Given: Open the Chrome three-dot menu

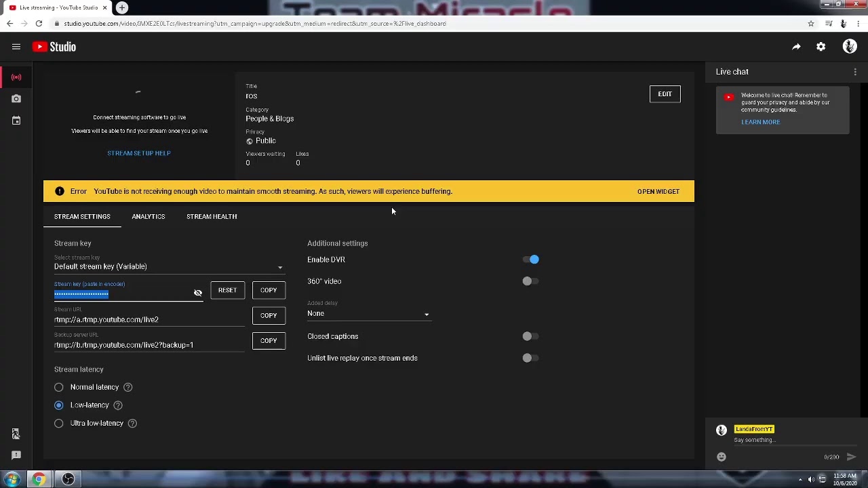Looking at the screenshot, I should (859, 24).
